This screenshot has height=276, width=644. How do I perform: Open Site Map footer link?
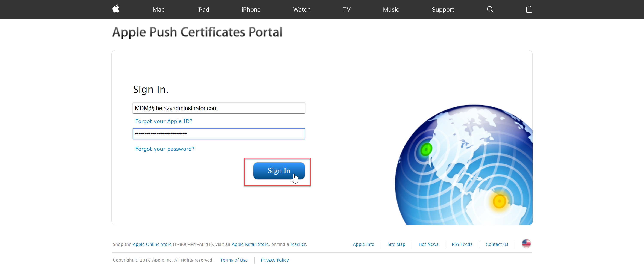[x=396, y=244]
